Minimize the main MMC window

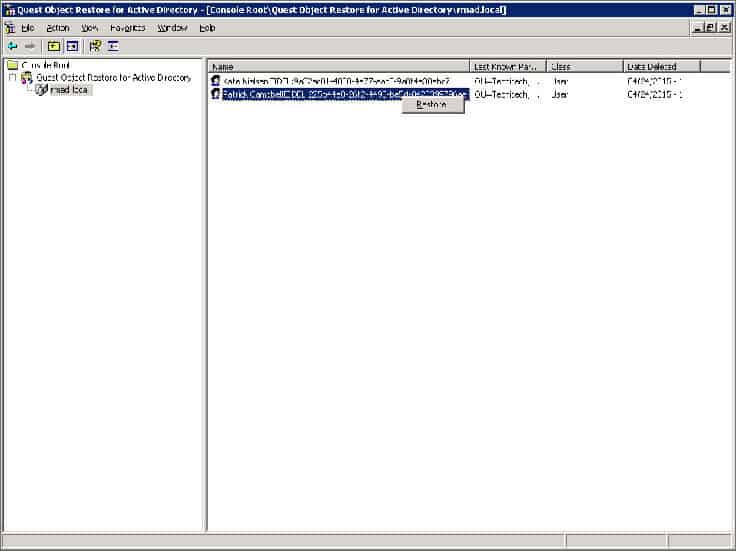click(x=699, y=10)
